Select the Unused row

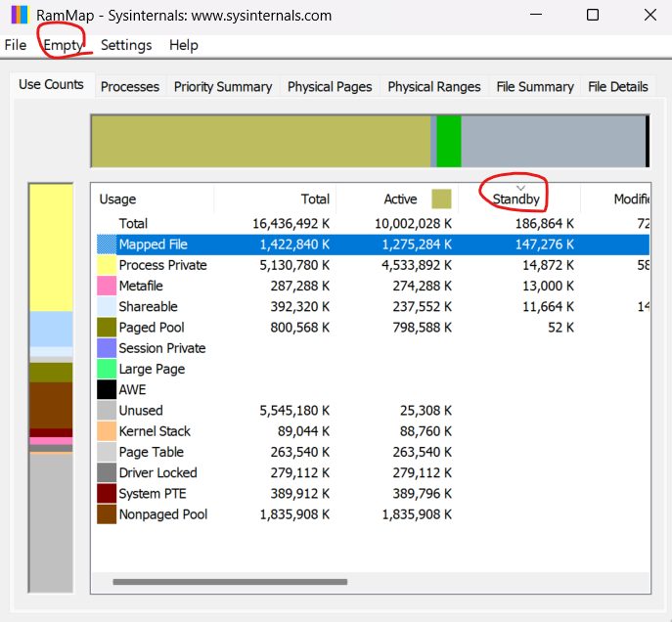coord(371,411)
